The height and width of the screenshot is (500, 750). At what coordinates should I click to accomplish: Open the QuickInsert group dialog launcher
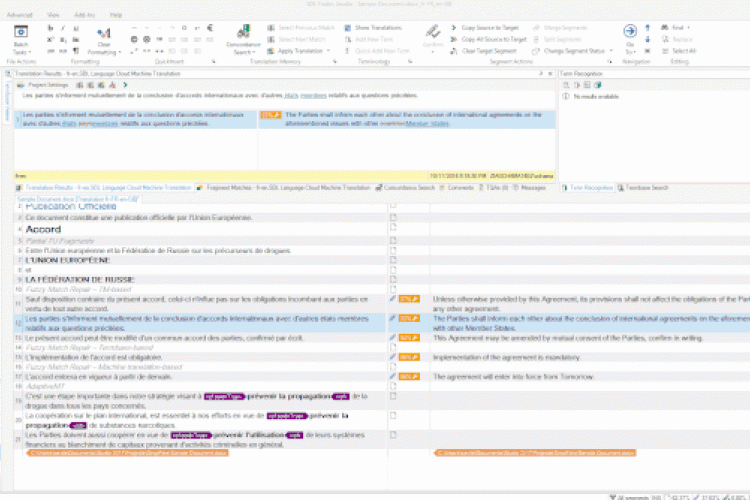(x=214, y=62)
